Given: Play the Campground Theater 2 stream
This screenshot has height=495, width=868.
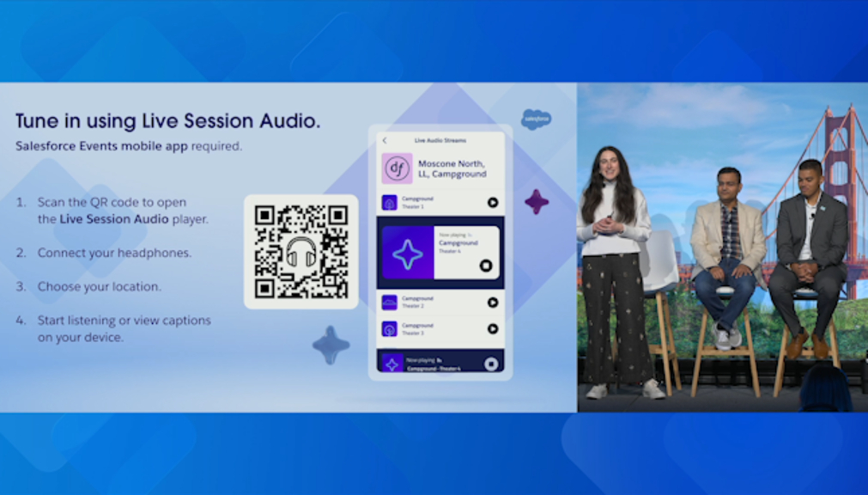Looking at the screenshot, I should (493, 302).
